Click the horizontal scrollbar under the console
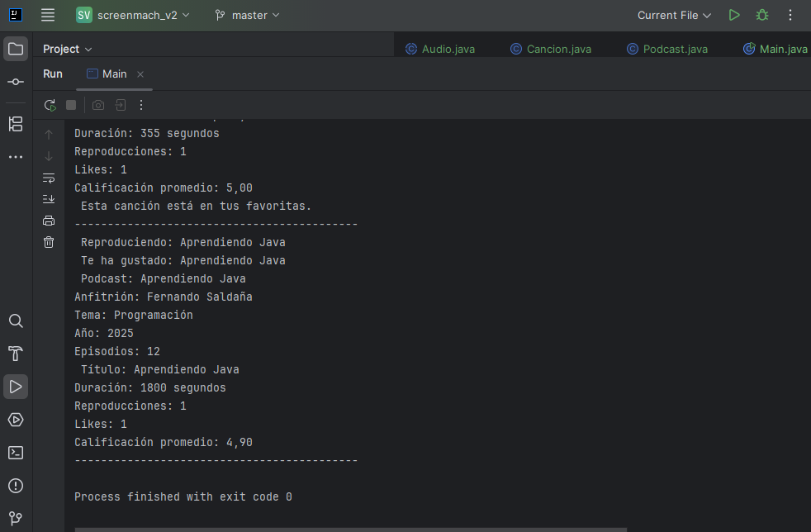 coord(351,529)
